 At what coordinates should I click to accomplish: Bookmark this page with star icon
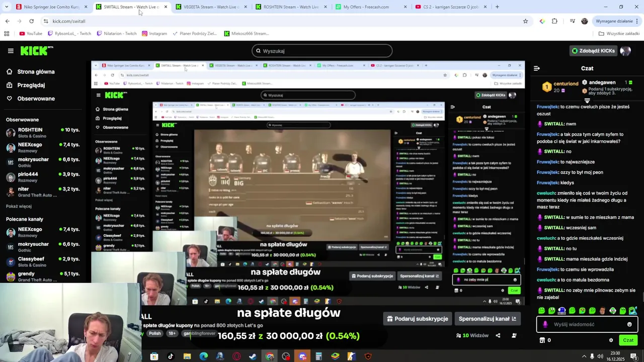tap(525, 21)
